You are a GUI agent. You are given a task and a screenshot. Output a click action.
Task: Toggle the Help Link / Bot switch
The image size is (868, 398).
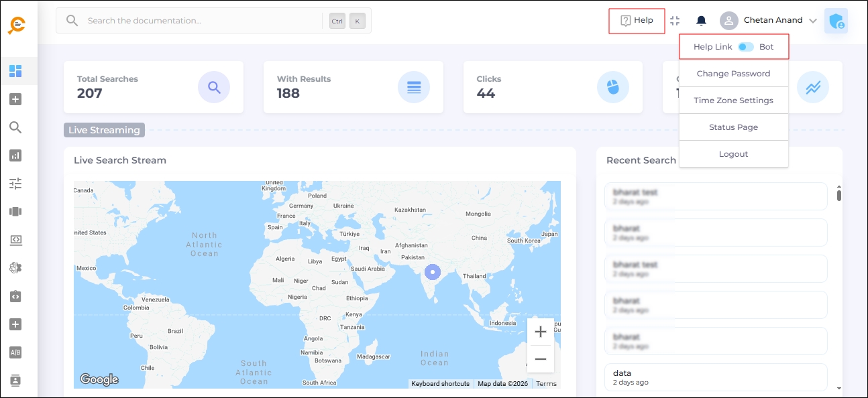(x=745, y=47)
